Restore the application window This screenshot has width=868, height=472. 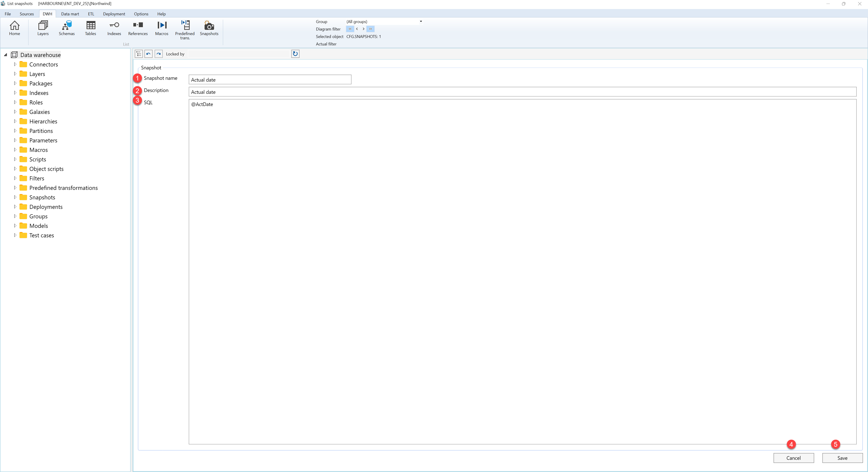[844, 4]
